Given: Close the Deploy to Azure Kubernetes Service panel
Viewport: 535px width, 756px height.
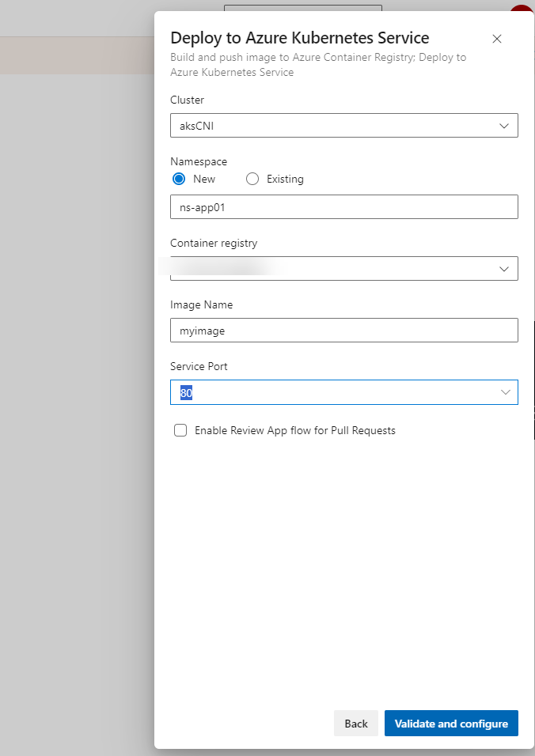Looking at the screenshot, I should (497, 39).
